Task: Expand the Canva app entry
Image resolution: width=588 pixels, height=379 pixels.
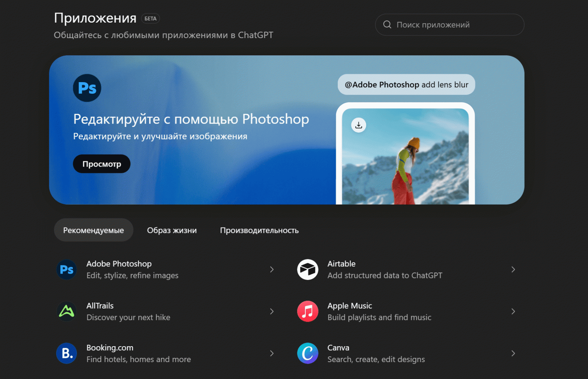Action: pyautogui.click(x=513, y=353)
